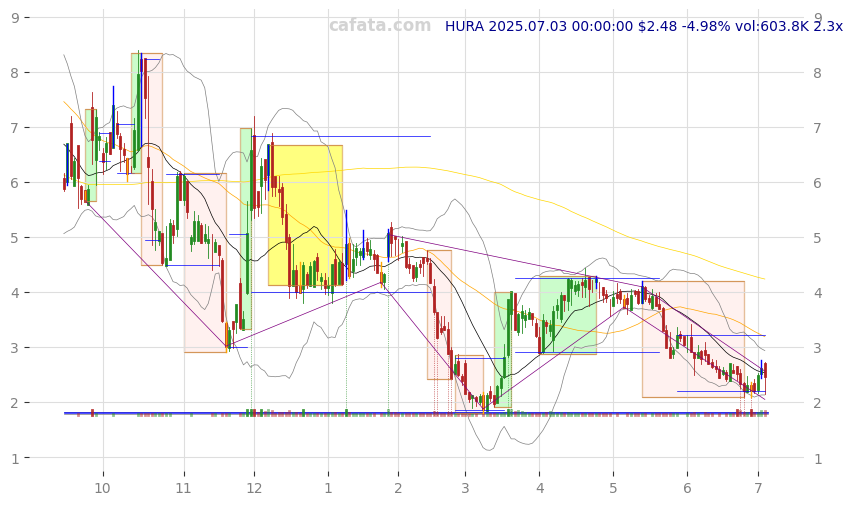Click the right price axis label 3
853x505 pixels.
point(817,348)
